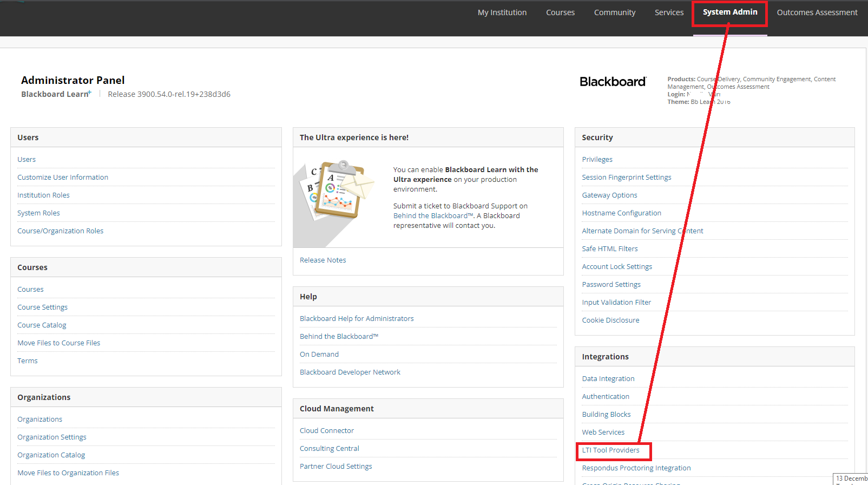Open Move Files to Course Files

(x=58, y=343)
